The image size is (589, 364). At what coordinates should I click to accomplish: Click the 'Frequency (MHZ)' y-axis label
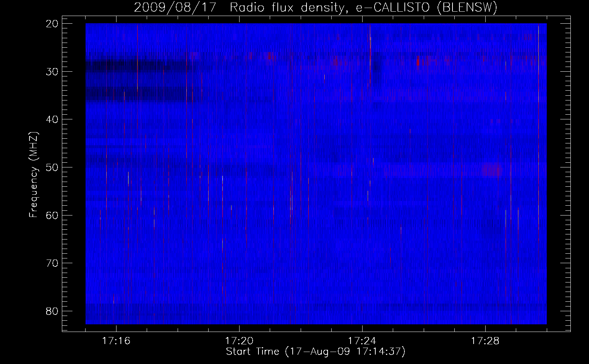pos(33,174)
